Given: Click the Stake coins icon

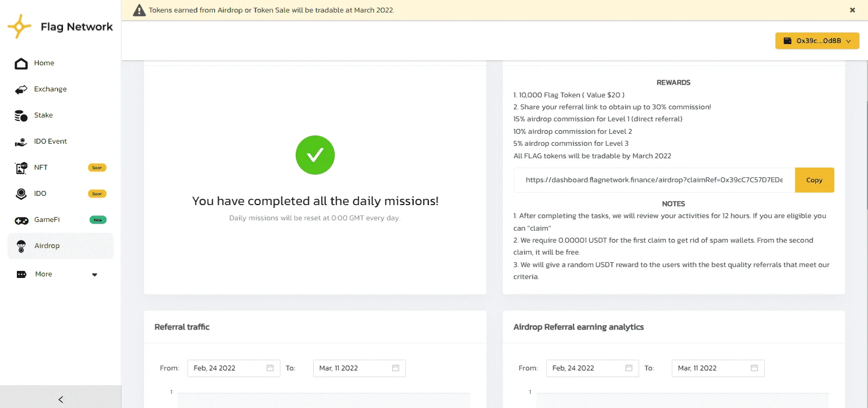Looking at the screenshot, I should (21, 115).
